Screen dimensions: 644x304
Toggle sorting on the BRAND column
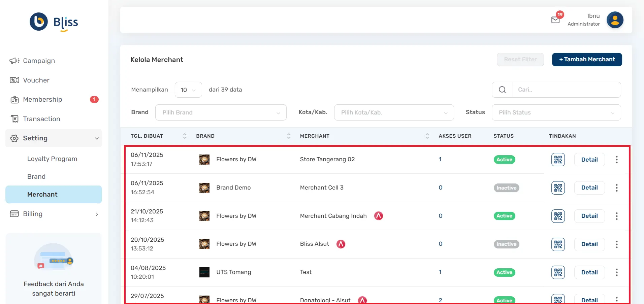289,136
